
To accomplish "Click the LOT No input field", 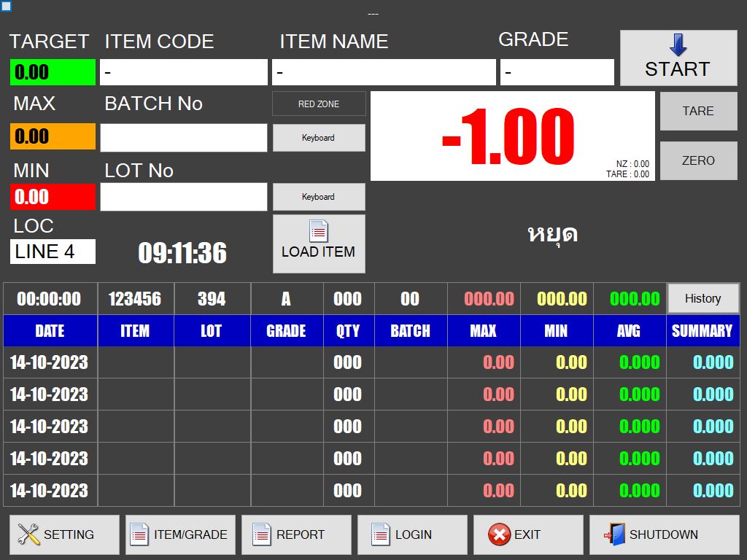I will [x=184, y=197].
